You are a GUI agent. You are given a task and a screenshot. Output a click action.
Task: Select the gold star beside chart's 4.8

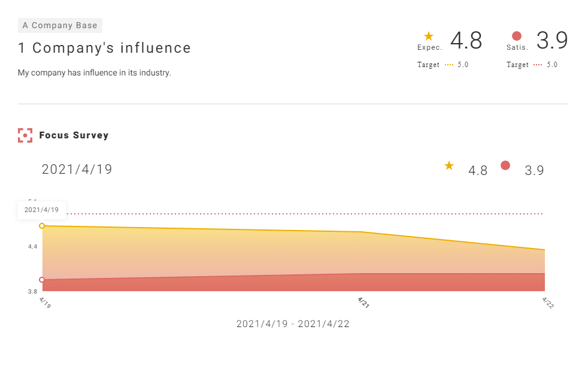449,166
